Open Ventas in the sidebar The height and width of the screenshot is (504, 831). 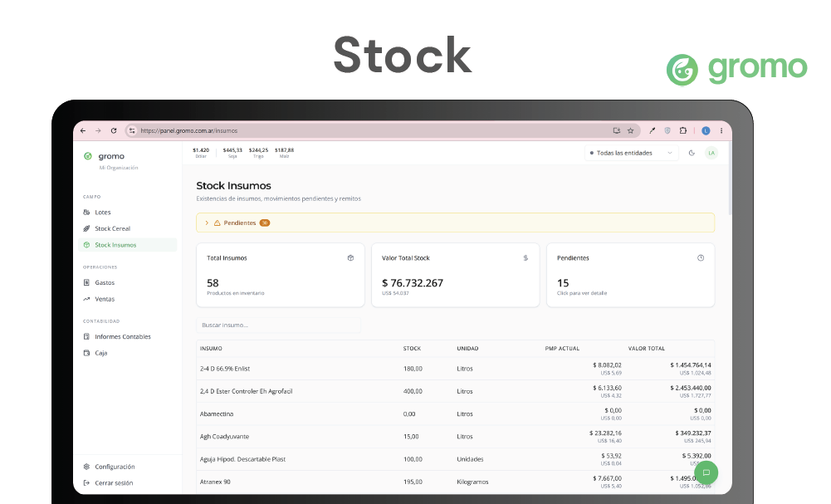click(128, 299)
